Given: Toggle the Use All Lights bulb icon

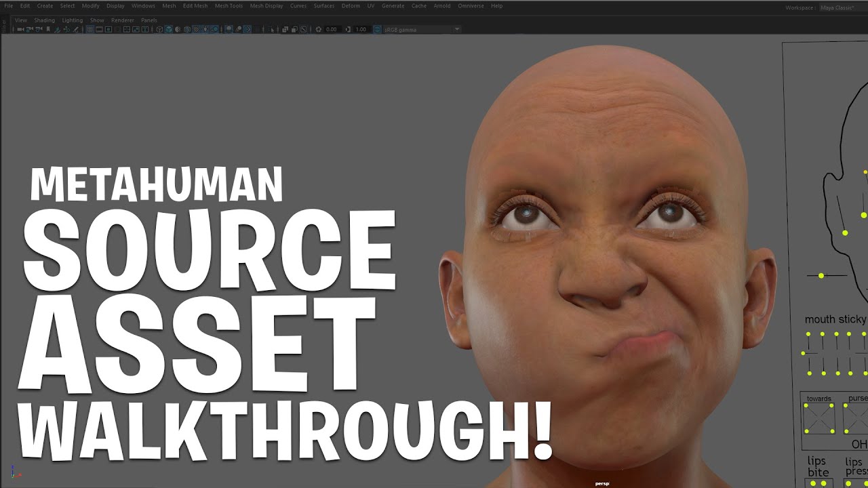Looking at the screenshot, I should coord(205,29).
